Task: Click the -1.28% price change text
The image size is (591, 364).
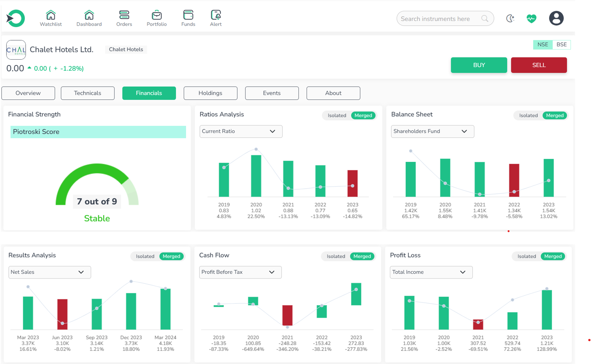Action: click(71, 69)
